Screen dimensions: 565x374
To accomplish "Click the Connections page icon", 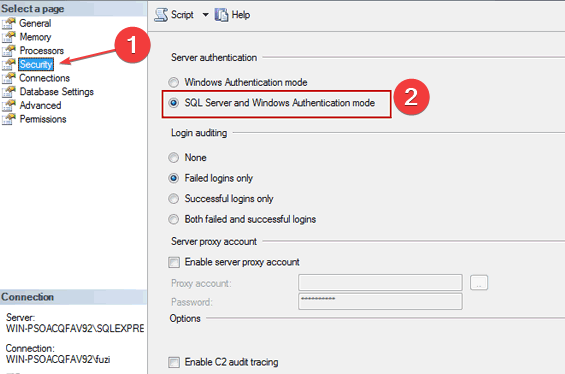I will [x=9, y=78].
